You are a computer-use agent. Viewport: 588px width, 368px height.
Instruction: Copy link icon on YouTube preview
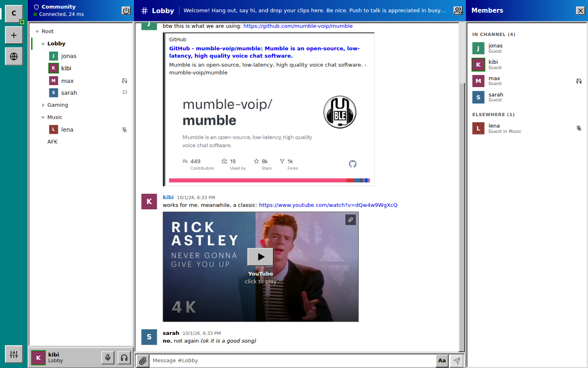click(350, 220)
